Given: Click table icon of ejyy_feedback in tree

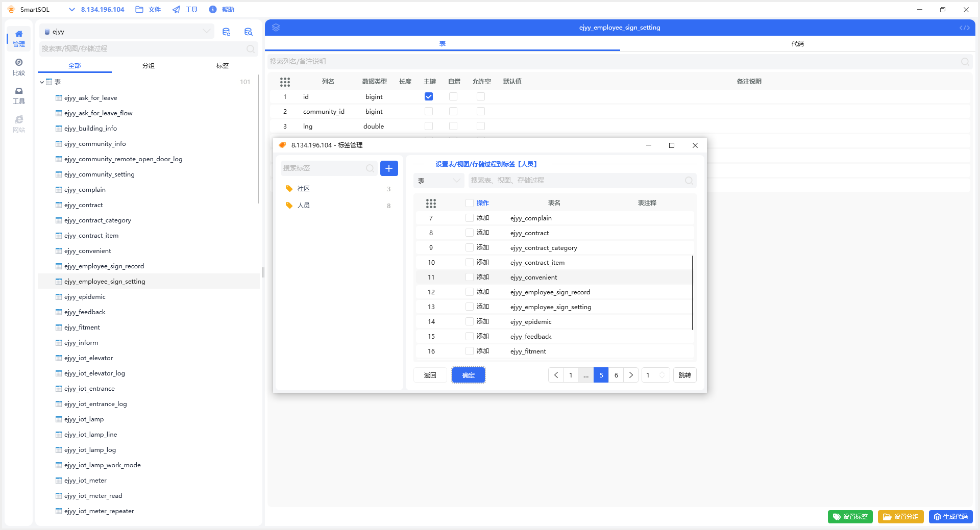Looking at the screenshot, I should click(x=59, y=312).
